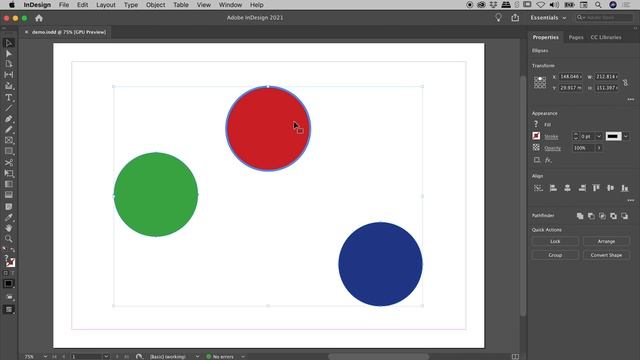Screen dimensions: 640x360
Task: Switch to the CC Libraries tab
Action: pyautogui.click(x=606, y=37)
